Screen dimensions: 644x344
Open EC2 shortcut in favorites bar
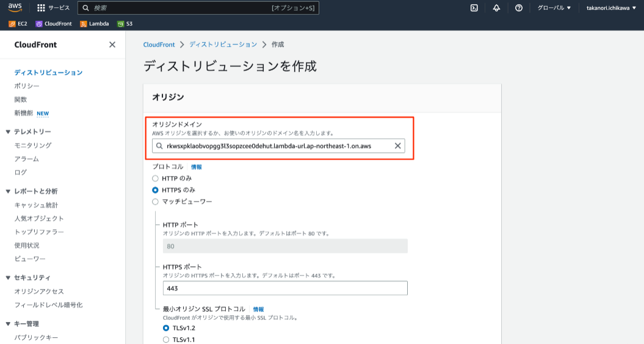(18, 24)
